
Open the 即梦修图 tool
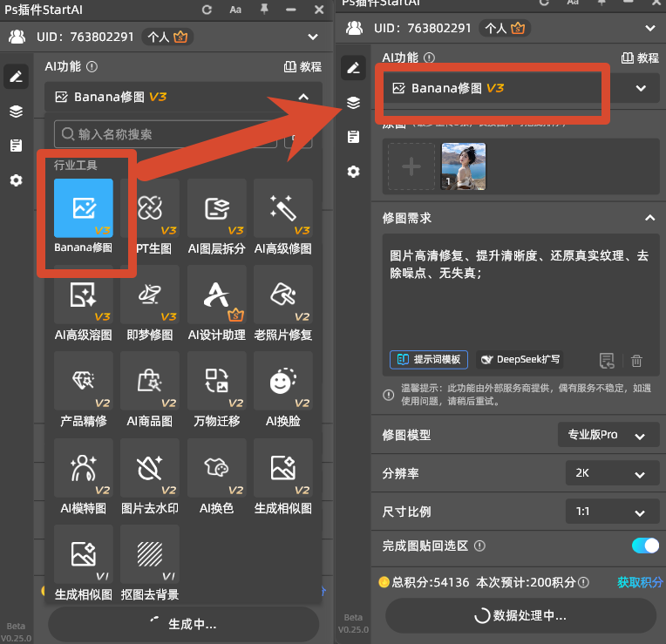coord(150,295)
